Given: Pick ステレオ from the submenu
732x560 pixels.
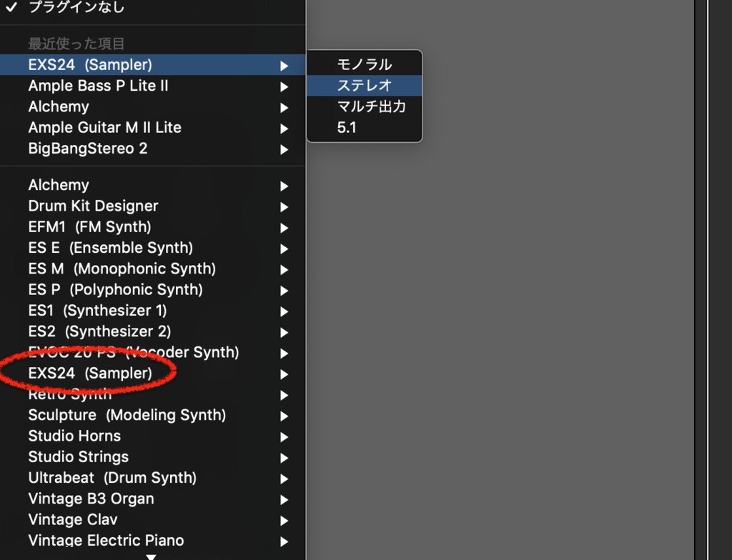Looking at the screenshot, I should pos(364,86).
